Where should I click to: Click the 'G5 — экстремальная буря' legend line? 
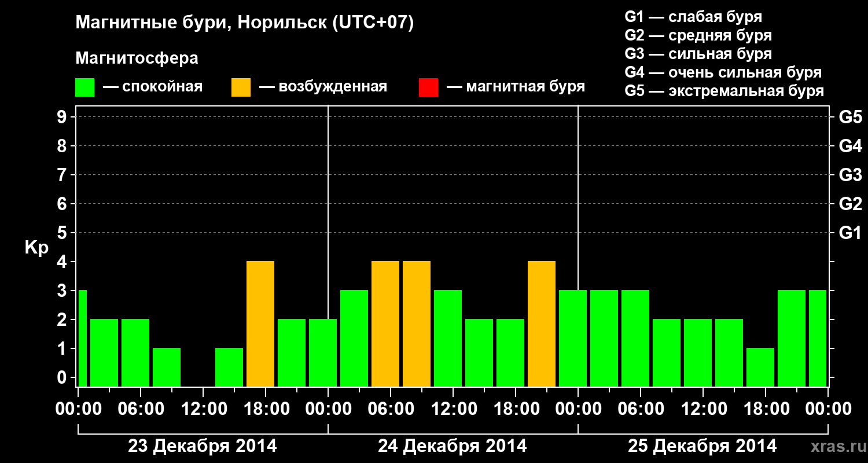pyautogui.click(x=724, y=91)
